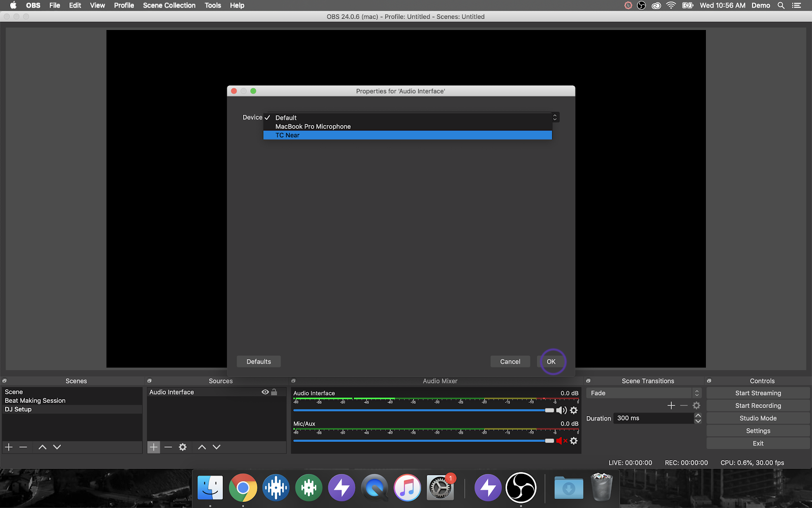Image resolution: width=812 pixels, height=508 pixels.
Task: Click the transition Duration input field
Action: [x=654, y=418]
